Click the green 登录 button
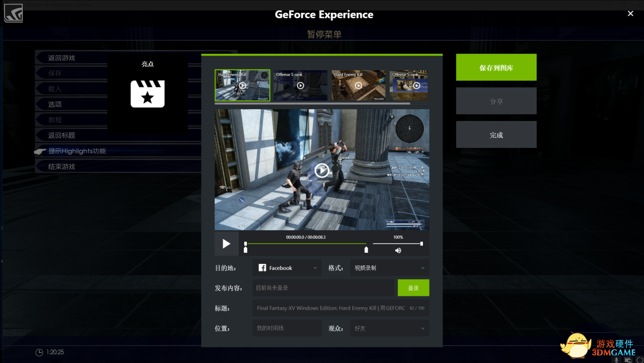Image resolution: width=644 pixels, height=363 pixels. [413, 288]
